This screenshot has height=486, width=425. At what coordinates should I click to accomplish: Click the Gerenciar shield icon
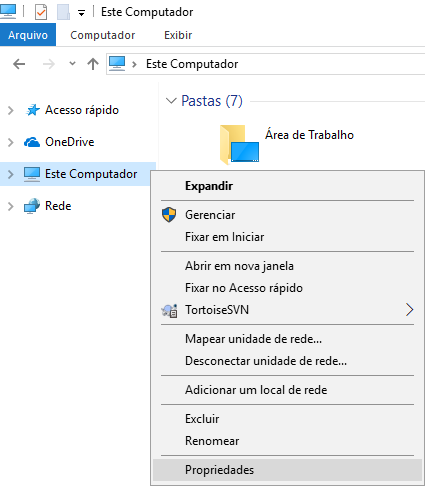pos(169,215)
